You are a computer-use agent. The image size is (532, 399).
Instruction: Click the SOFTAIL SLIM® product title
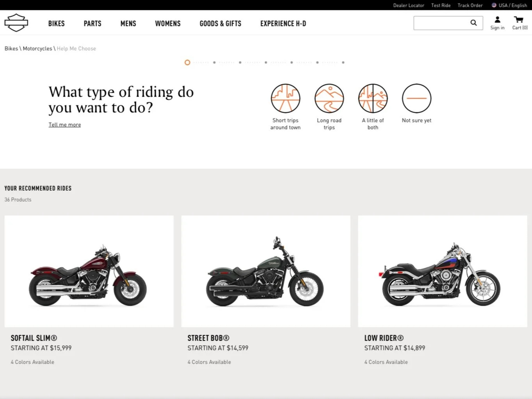(x=34, y=338)
